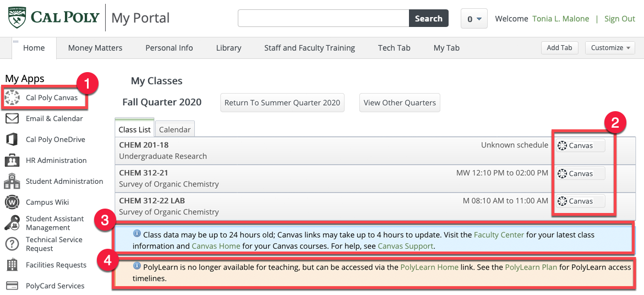Image resolution: width=644 pixels, height=295 pixels.
Task: Open the Cal Poly Canvas app icon
Action: [12, 98]
